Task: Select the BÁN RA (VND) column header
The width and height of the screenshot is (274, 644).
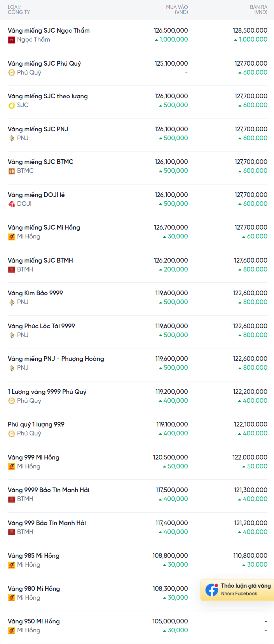Action: coord(258,10)
